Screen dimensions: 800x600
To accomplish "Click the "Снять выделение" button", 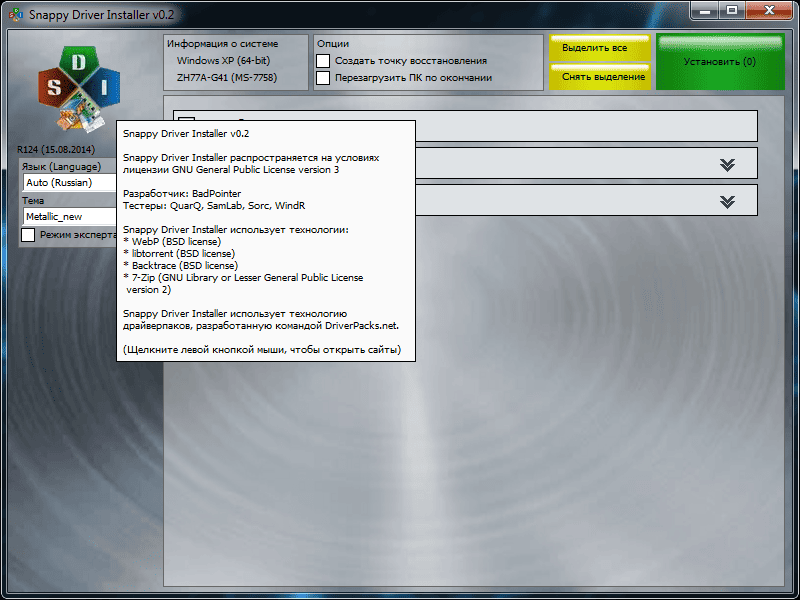I will (600, 77).
